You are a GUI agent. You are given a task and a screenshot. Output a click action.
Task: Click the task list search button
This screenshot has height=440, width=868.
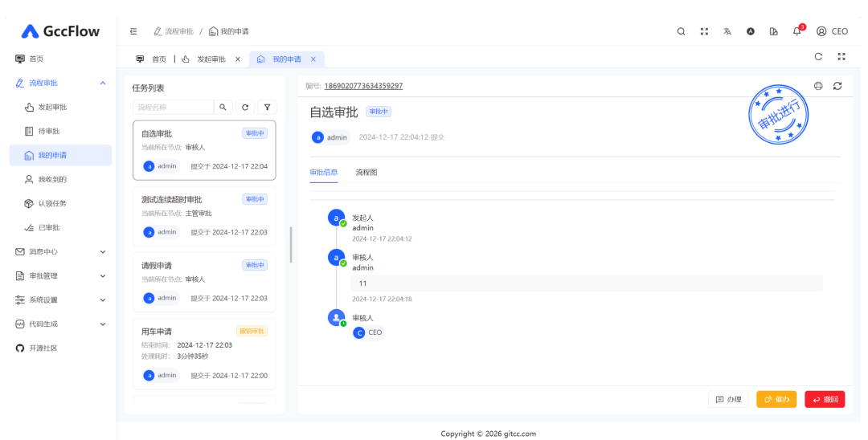click(223, 108)
